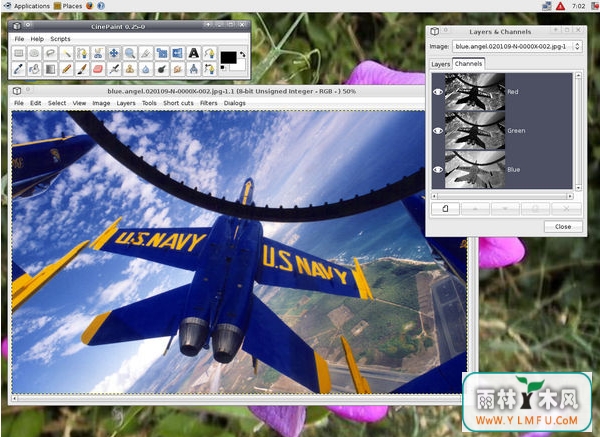Screen dimensions: 600x437
Task: Open File menu in CinePaint toolbox
Action: pyautogui.click(x=19, y=39)
